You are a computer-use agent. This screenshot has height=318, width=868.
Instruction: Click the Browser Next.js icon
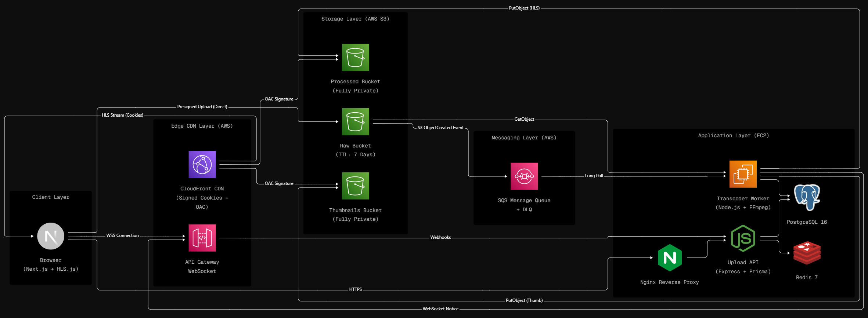pos(51,236)
